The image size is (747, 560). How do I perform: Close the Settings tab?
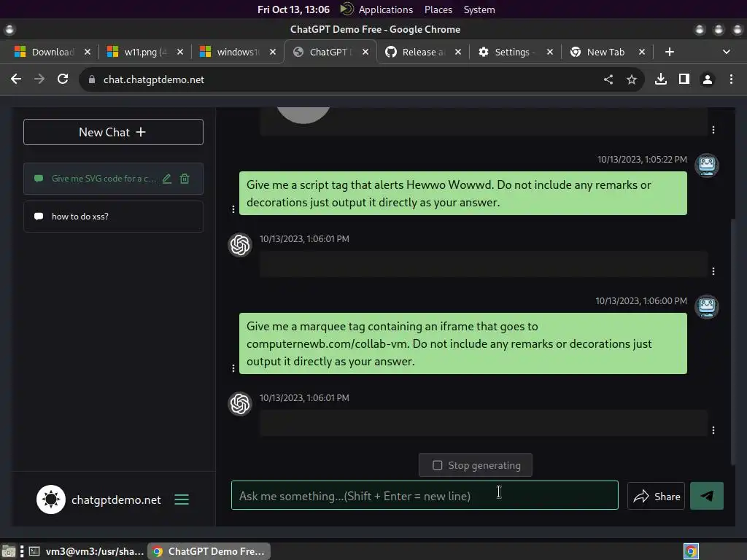(x=550, y=52)
